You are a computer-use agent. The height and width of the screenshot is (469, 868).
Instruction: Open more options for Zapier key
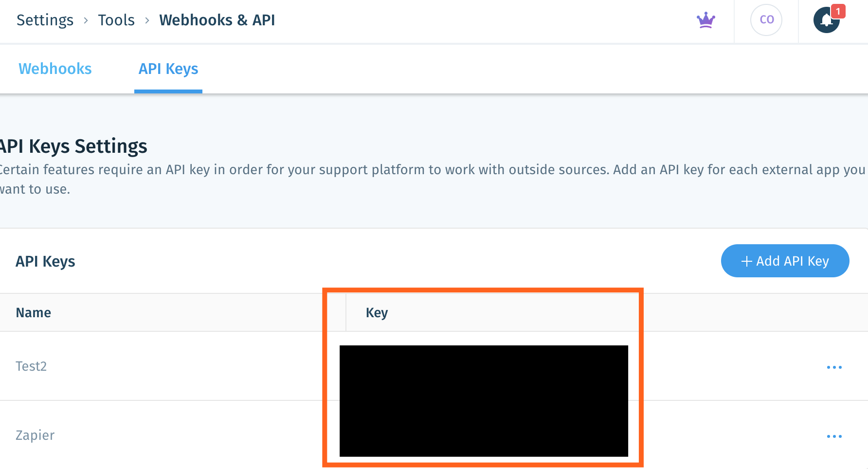(834, 436)
